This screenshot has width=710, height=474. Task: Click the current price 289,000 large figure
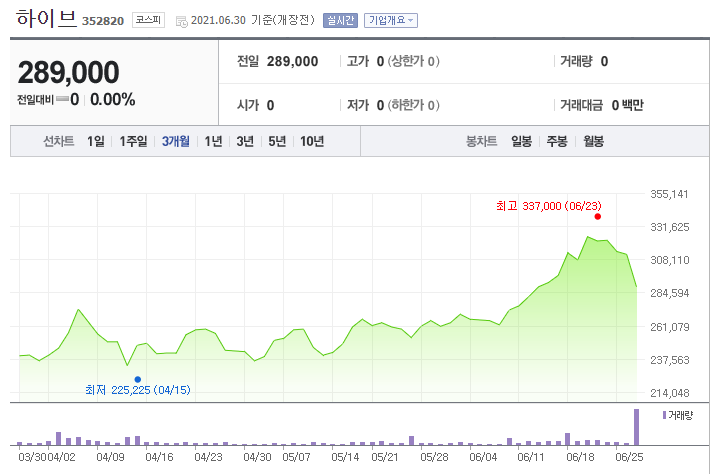pos(68,72)
